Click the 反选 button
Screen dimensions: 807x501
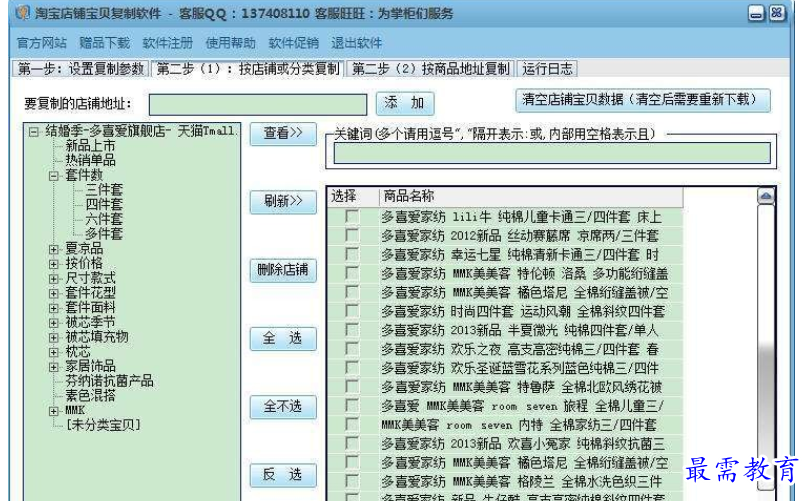click(x=283, y=475)
